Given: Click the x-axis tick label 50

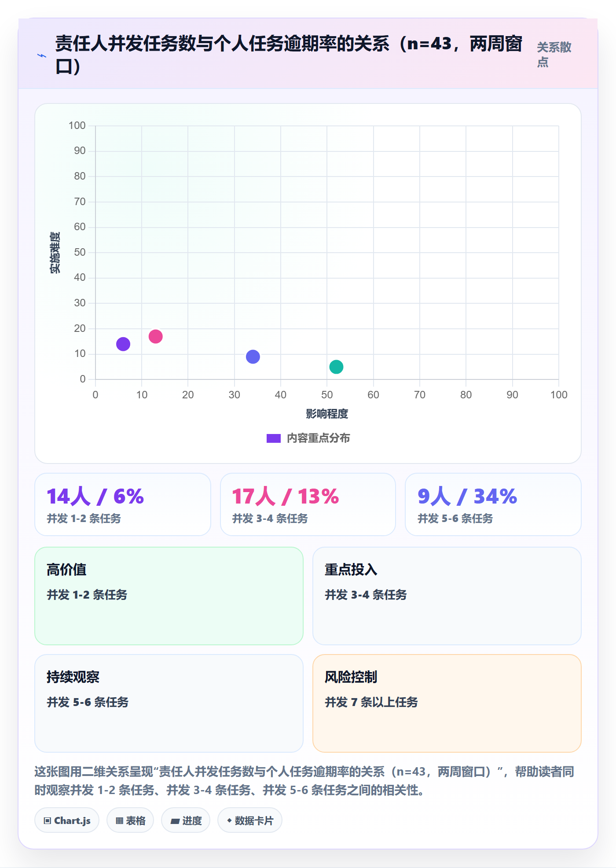Looking at the screenshot, I should click(327, 395).
